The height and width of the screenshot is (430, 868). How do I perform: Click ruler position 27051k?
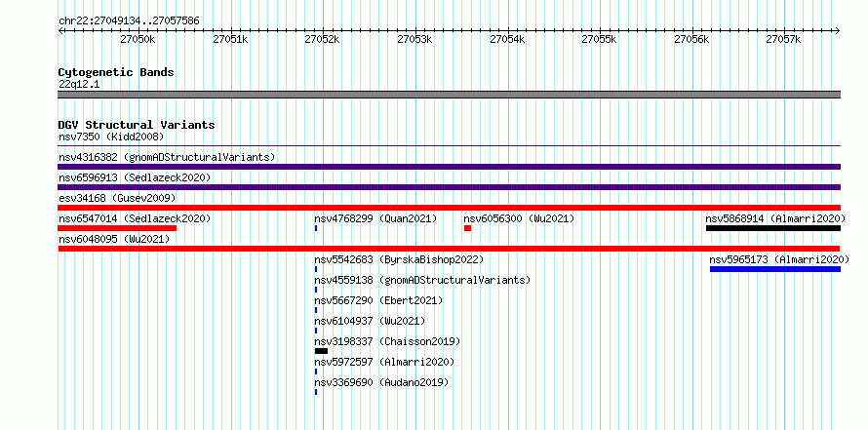point(230,39)
